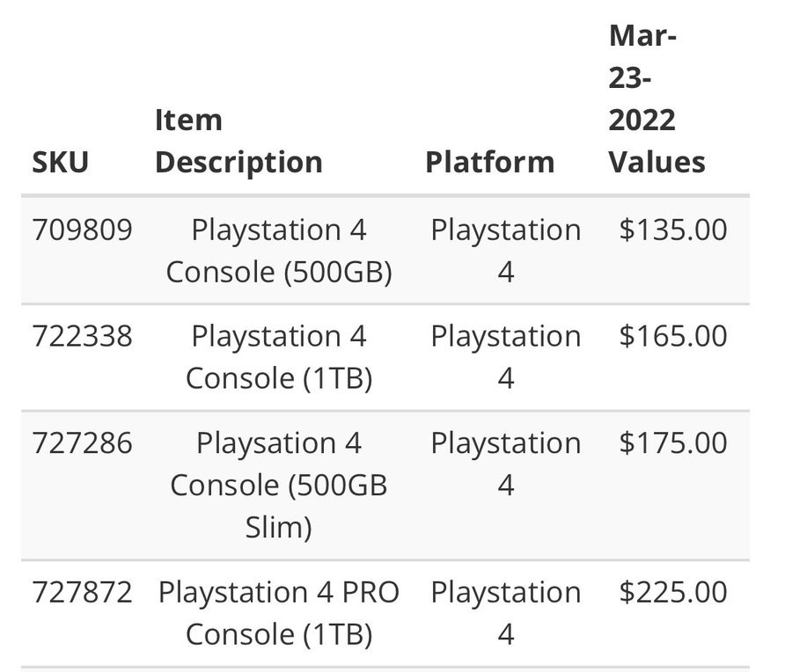Viewport: 792px width, 672px height.
Task: Select SKU 727286 cell
Action: (83, 442)
